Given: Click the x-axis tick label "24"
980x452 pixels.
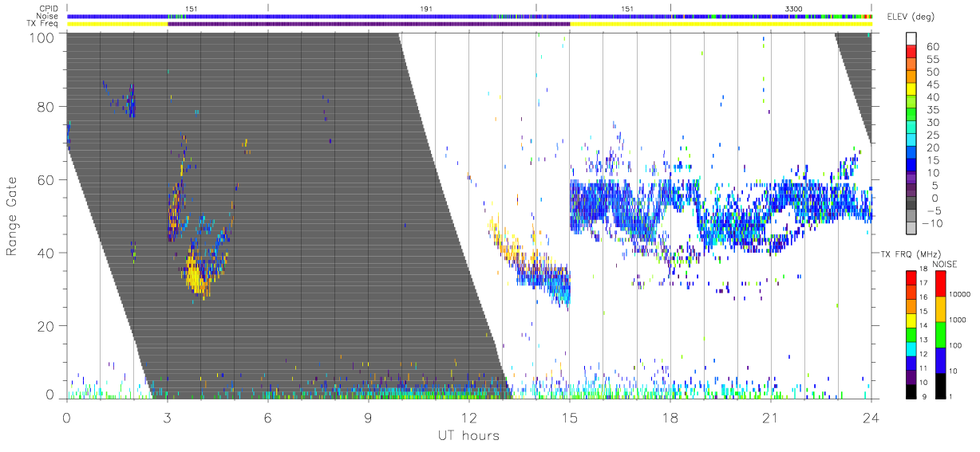Looking at the screenshot, I should click(871, 416).
